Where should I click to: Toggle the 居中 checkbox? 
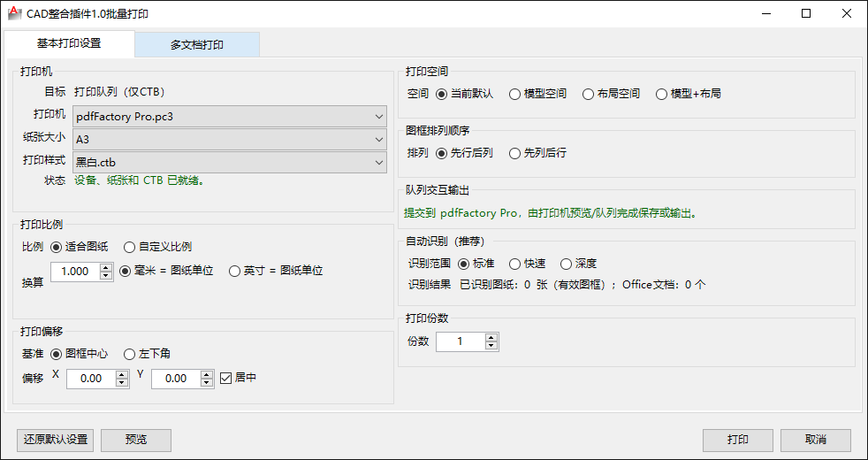[238, 378]
